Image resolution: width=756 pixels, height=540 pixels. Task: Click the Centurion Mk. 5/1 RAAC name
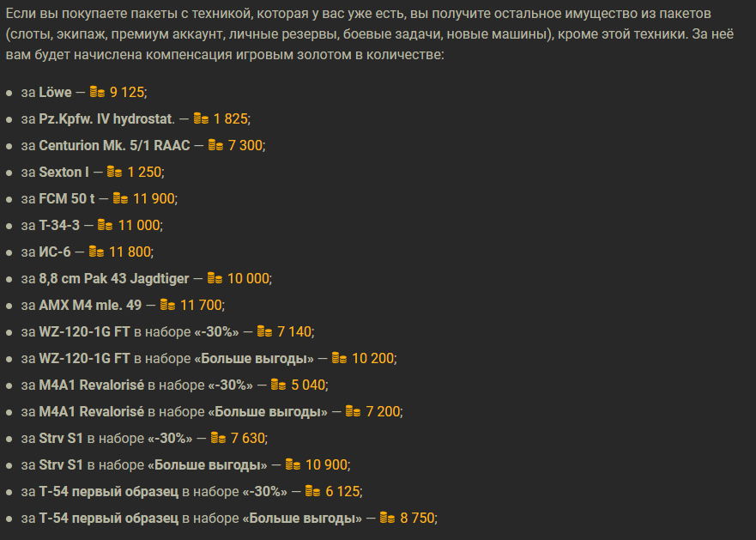(114, 145)
